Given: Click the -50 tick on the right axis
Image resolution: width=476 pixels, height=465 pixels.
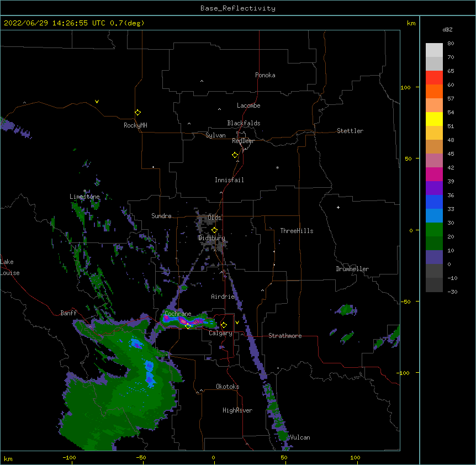Looking at the screenshot, I should pos(406,302).
